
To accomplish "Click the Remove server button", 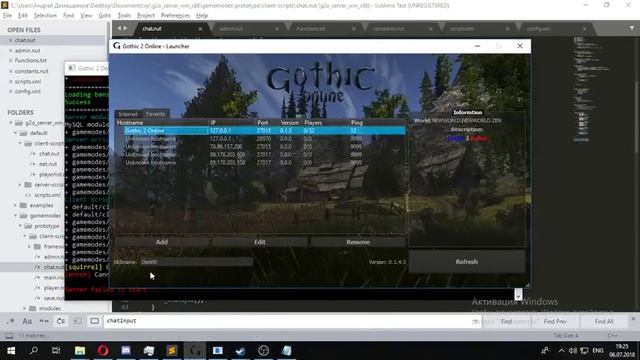I will 358,242.
